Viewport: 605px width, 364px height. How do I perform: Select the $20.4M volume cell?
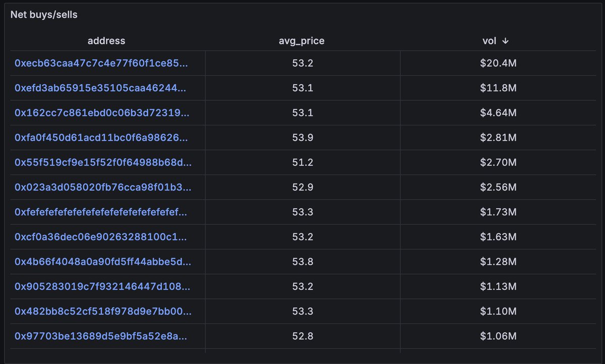498,63
